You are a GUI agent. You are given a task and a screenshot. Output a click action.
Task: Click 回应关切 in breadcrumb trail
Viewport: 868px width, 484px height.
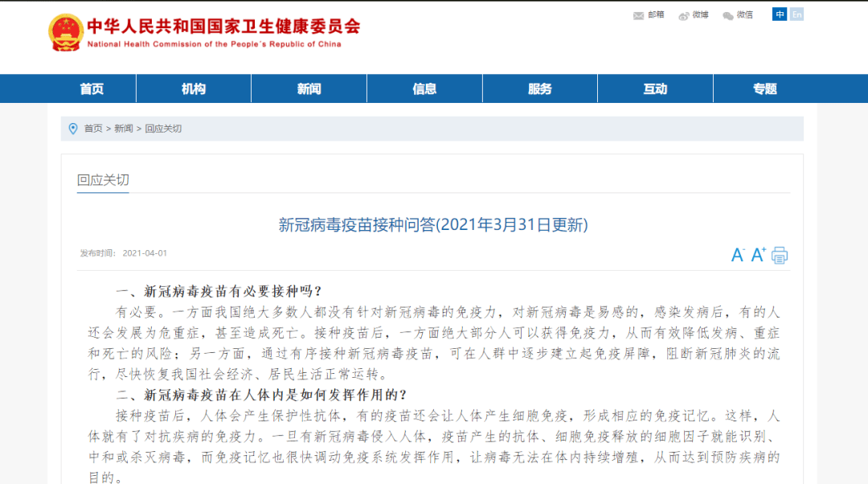pos(163,129)
